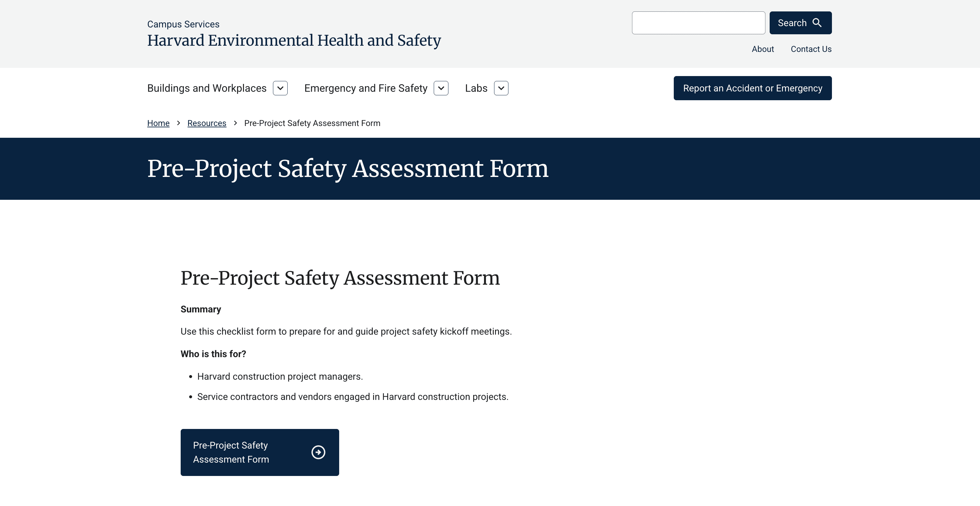Expand the Buildings and Workplaces chevron
980x506 pixels.
[x=280, y=88]
